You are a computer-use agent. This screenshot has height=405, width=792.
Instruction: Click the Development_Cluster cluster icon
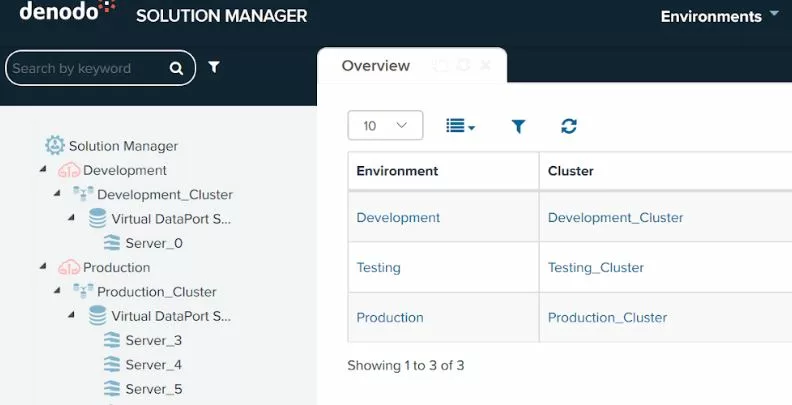point(83,194)
